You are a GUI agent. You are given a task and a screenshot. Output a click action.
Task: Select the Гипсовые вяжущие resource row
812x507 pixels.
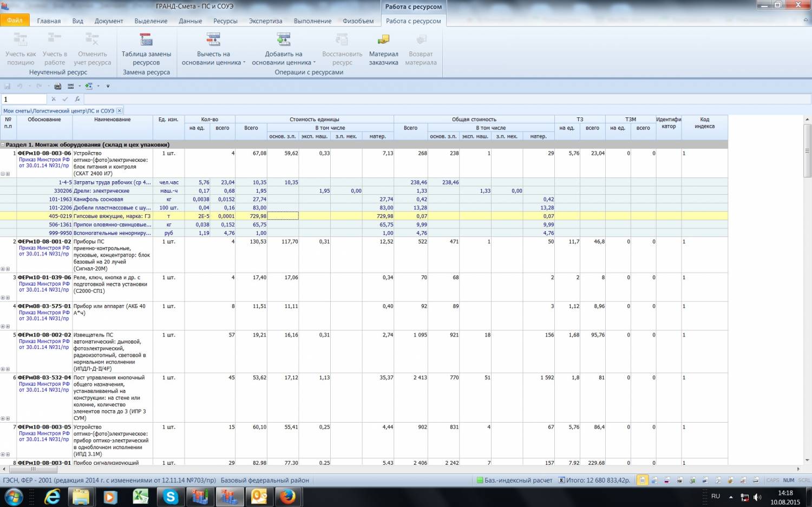(112, 216)
